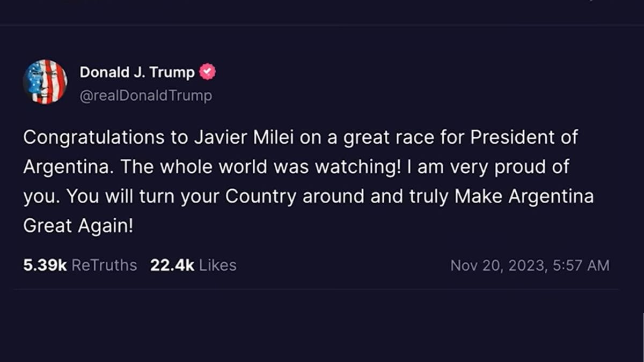Click the sentence "The whole world was watching!"
The image size is (644, 362).
260,167
